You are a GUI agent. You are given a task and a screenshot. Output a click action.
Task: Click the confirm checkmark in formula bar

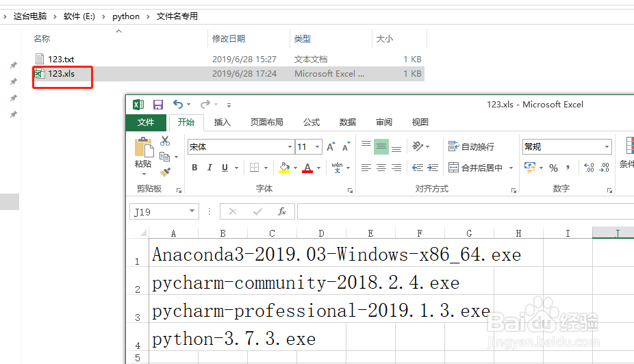(257, 211)
